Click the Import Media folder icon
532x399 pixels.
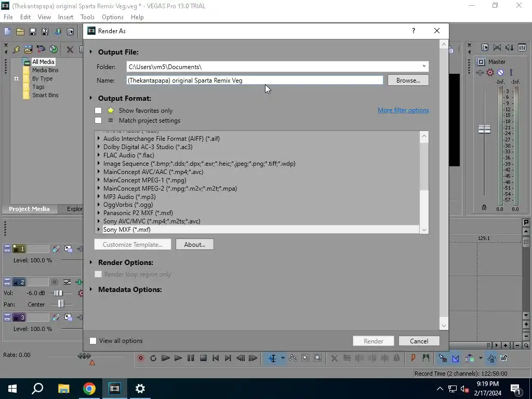click(28, 49)
